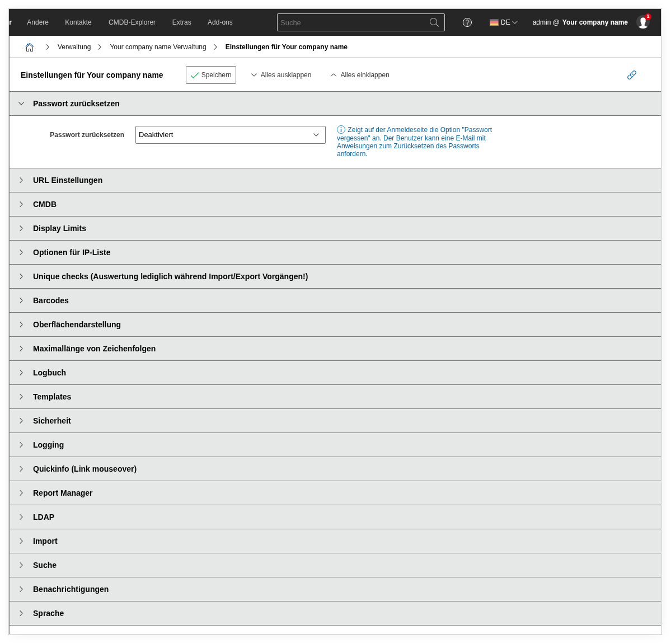This screenshot has width=671, height=644.
Task: Click the German flag language icon
Action: [x=494, y=22]
